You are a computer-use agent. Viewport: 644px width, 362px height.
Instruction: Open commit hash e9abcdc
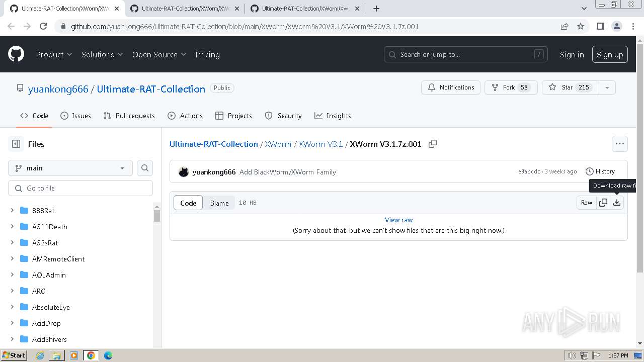[x=529, y=171]
